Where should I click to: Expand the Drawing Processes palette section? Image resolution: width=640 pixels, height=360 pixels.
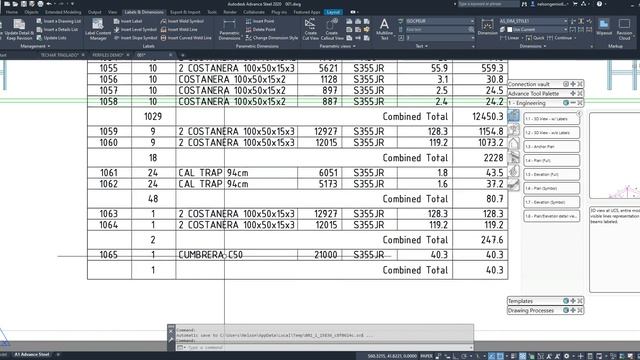(573, 310)
